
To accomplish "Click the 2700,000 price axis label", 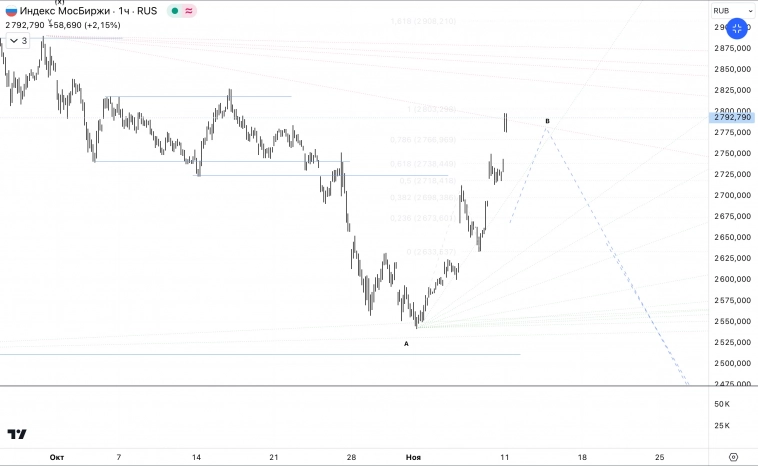I will [732, 195].
